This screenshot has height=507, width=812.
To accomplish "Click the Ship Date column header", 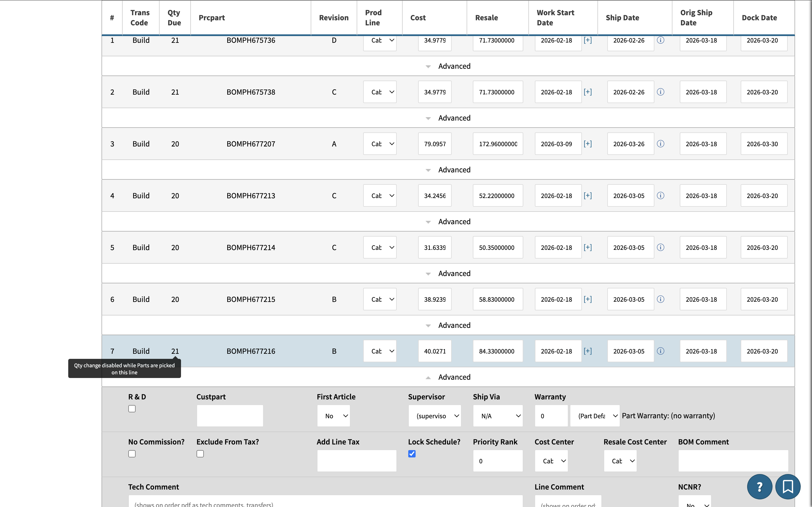I will (x=622, y=18).
